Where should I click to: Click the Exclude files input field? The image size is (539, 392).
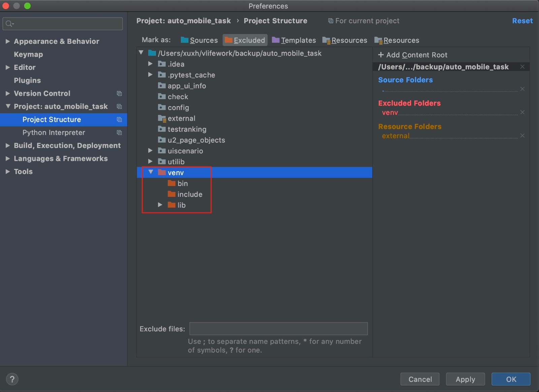point(278,329)
